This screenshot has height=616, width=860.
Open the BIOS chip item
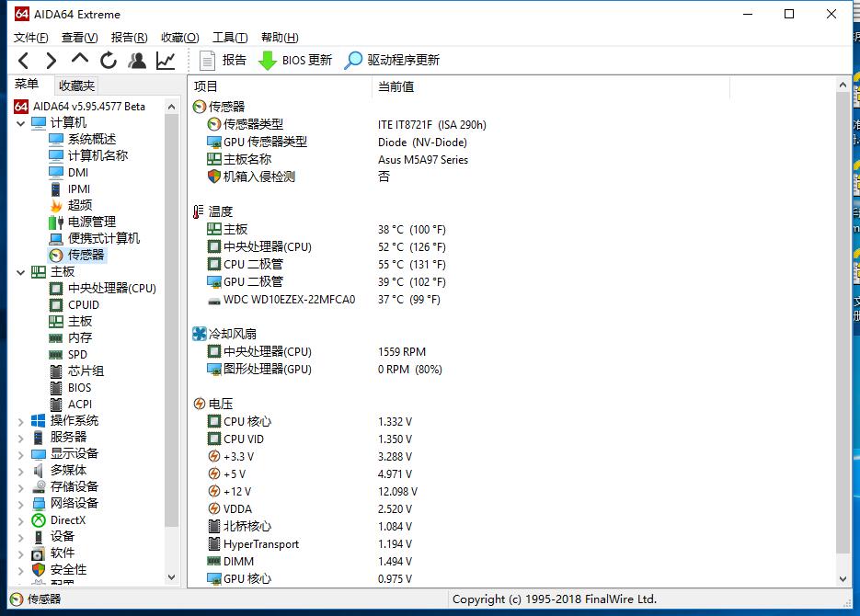tap(70, 387)
